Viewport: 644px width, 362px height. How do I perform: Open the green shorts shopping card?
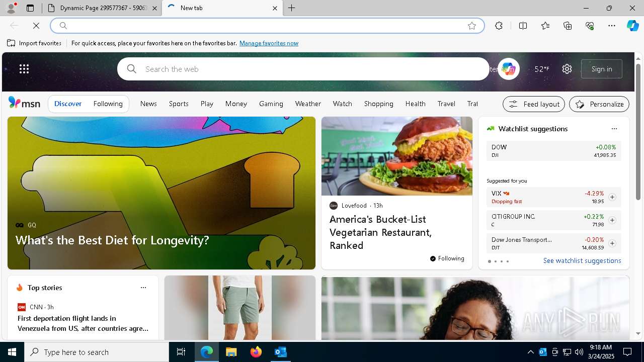click(x=240, y=308)
